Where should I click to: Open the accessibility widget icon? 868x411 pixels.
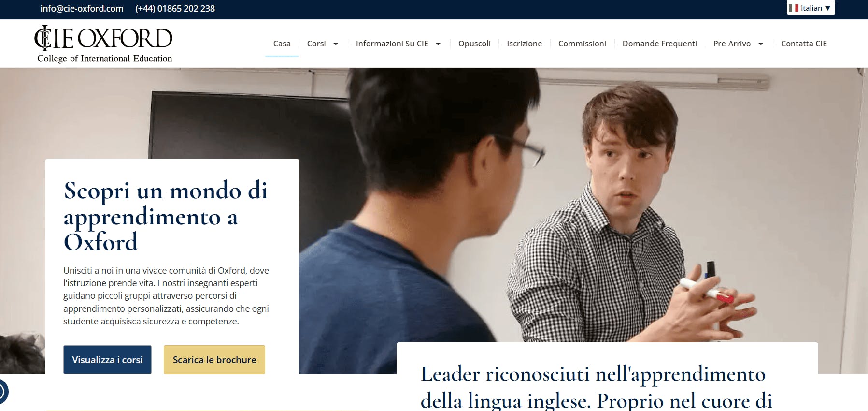[2, 391]
